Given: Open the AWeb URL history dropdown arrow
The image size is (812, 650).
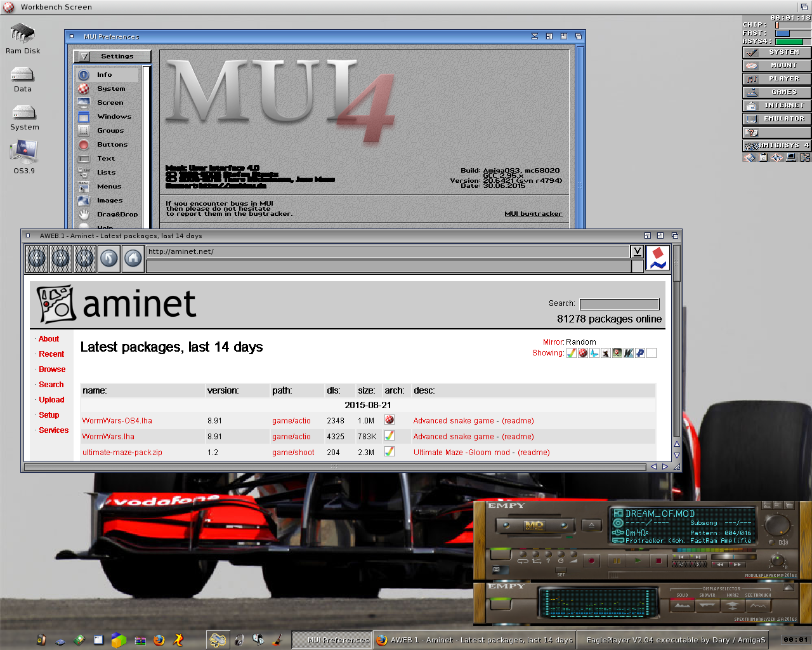Looking at the screenshot, I should [637, 251].
